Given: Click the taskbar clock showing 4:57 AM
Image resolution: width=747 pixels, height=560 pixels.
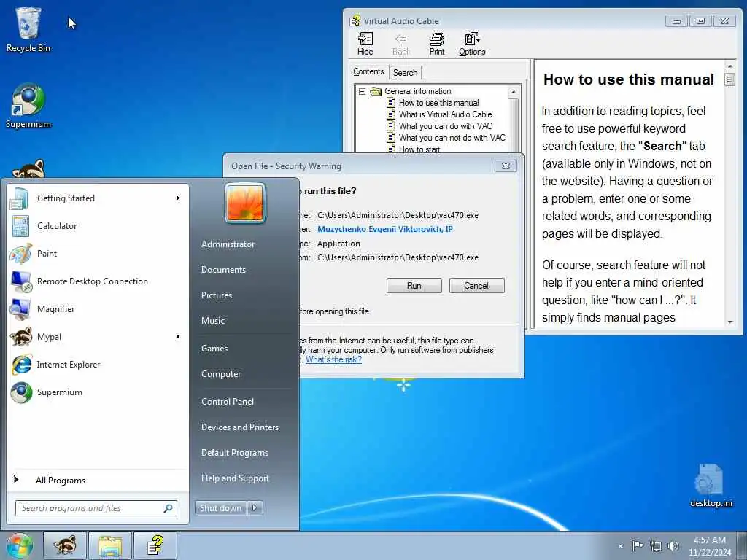Looking at the screenshot, I should click(709, 546).
